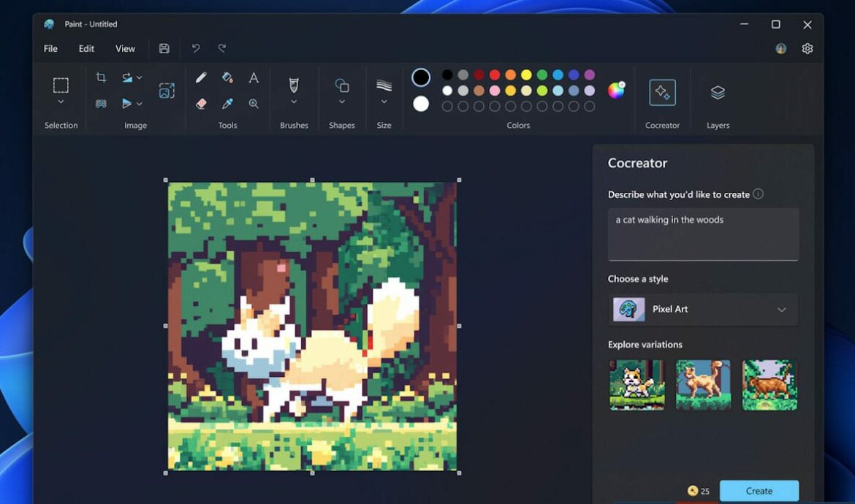Open the View menu

(x=125, y=48)
